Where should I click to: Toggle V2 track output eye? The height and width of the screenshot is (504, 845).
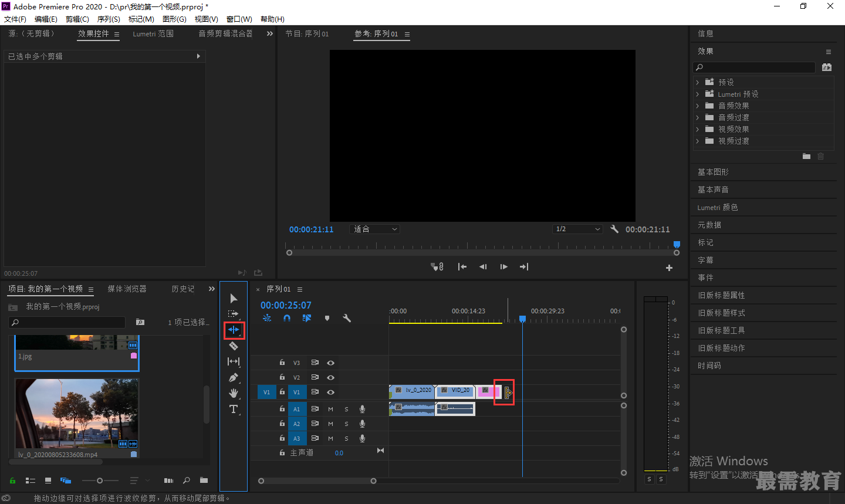tap(330, 377)
